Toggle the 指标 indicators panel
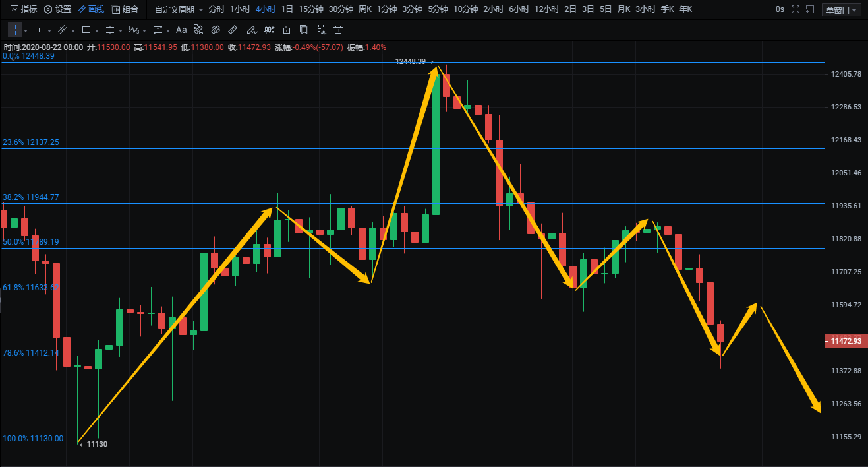 [x=24, y=9]
